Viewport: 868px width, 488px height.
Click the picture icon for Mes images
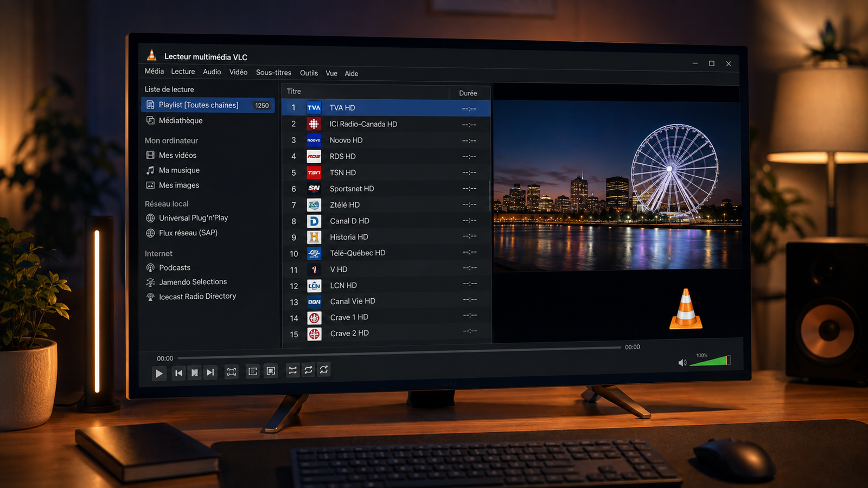tap(150, 185)
